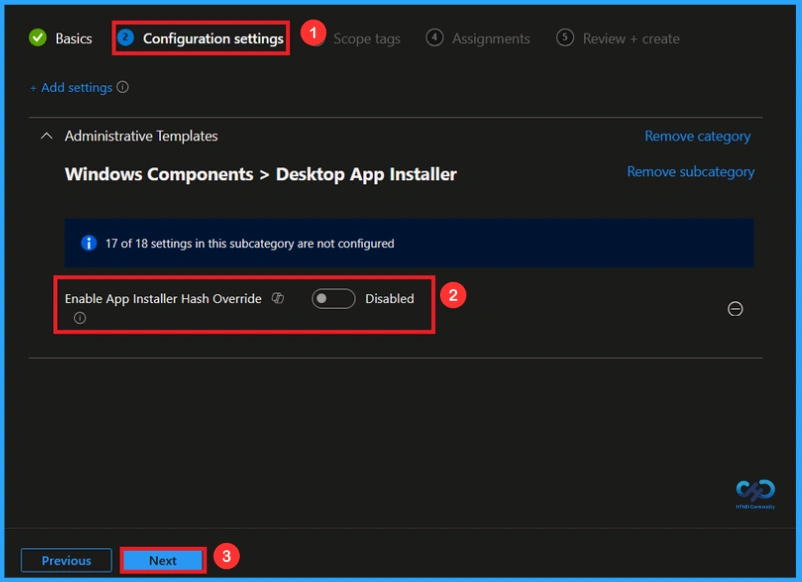This screenshot has width=802, height=582.
Task: Click the Next button
Action: coord(162,560)
